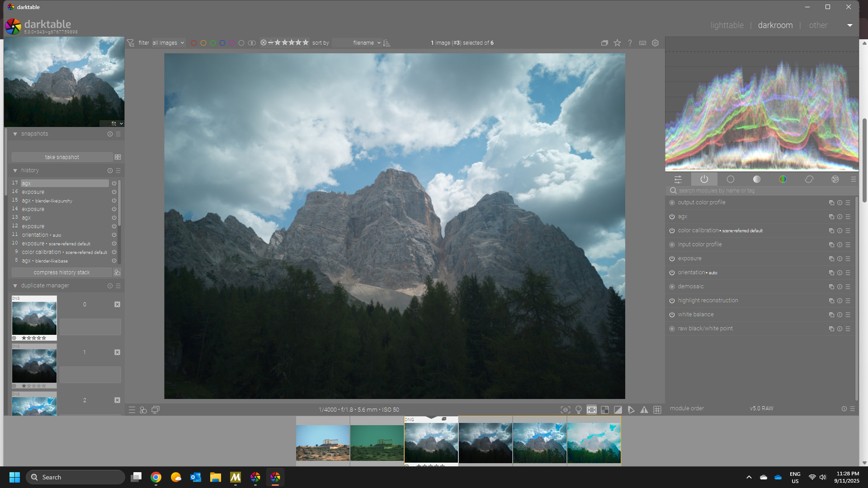The height and width of the screenshot is (488, 868).
Task: Open Chrome from the taskbar
Action: tap(156, 477)
